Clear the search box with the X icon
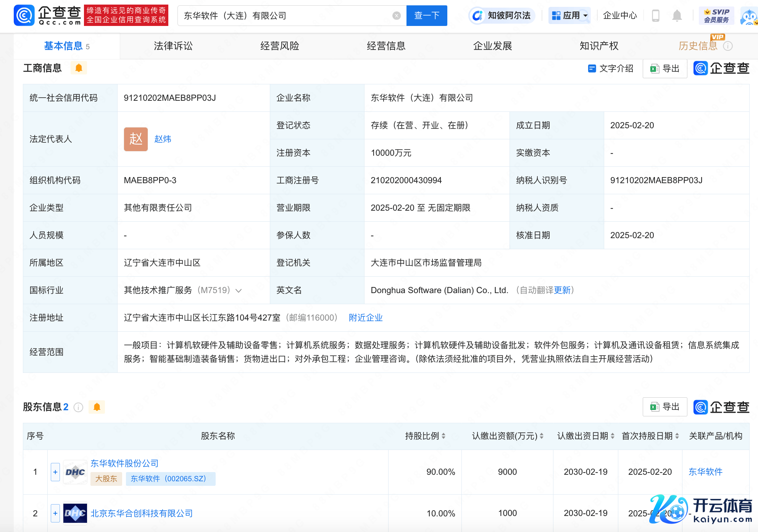This screenshot has height=532, width=758. tap(397, 16)
